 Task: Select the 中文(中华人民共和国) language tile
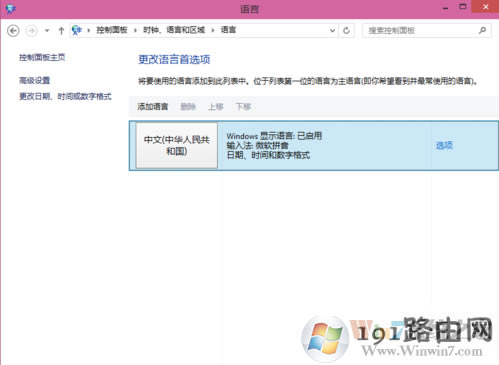point(177,145)
